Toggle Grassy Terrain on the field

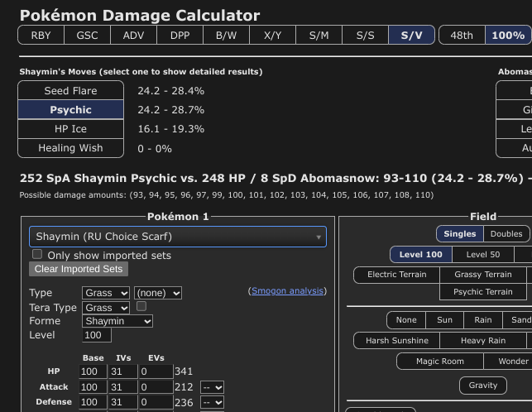tap(483, 275)
